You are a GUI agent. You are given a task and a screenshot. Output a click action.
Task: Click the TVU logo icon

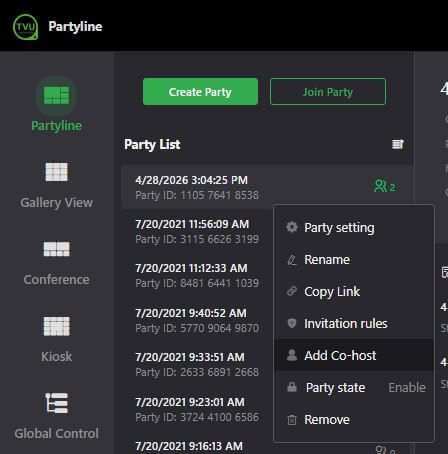tap(25, 27)
